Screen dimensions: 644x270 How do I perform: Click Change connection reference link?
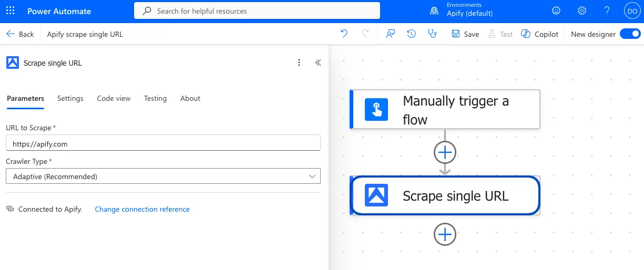coord(142,209)
